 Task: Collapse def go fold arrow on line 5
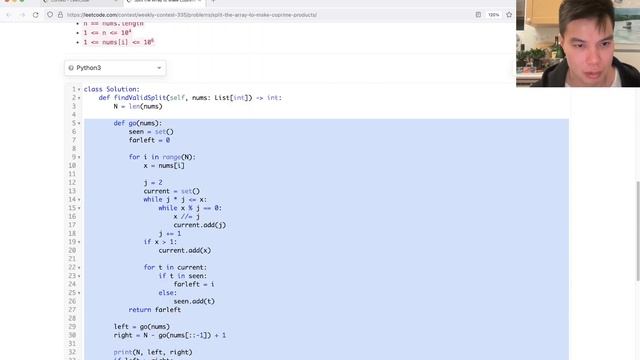tap(79, 123)
